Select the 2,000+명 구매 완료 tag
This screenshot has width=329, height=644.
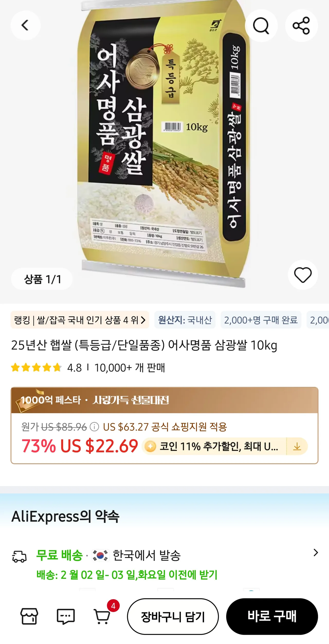[261, 320]
